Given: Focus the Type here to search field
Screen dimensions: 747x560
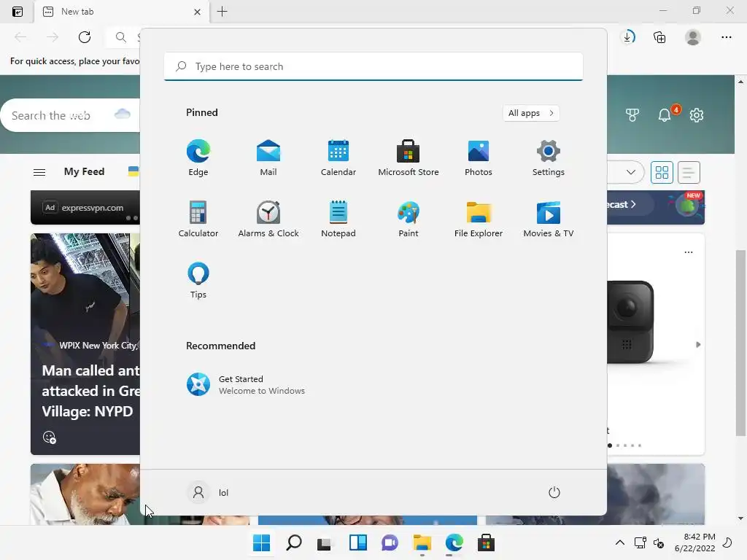Looking at the screenshot, I should 373,66.
